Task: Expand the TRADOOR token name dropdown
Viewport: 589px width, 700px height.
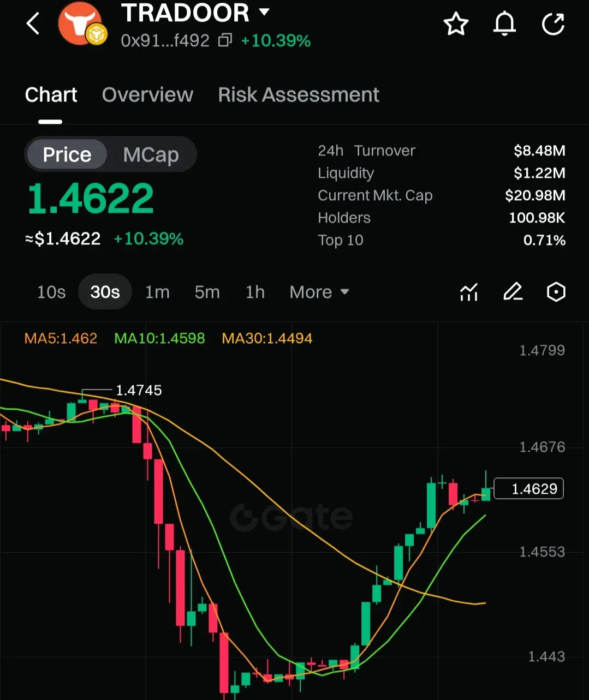Action: 264,12
